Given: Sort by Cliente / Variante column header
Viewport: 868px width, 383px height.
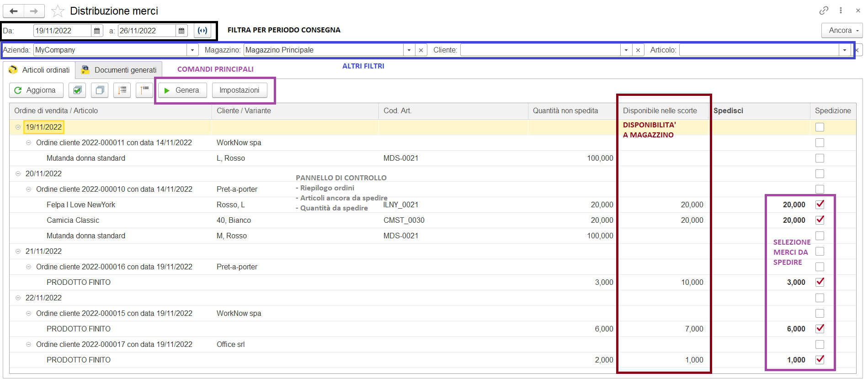Looking at the screenshot, I should 295,111.
